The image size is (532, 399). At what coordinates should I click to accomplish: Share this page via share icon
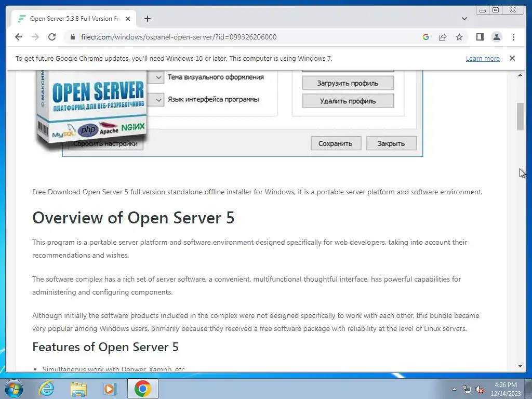(x=443, y=37)
